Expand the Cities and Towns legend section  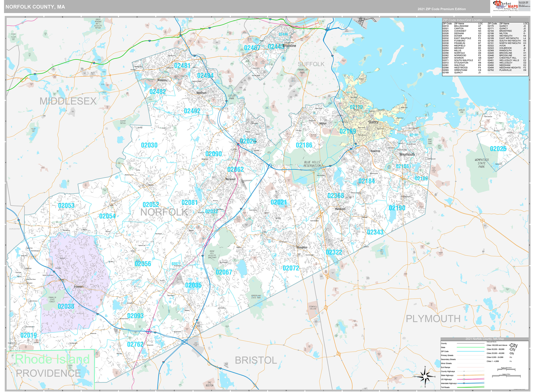click(x=492, y=342)
